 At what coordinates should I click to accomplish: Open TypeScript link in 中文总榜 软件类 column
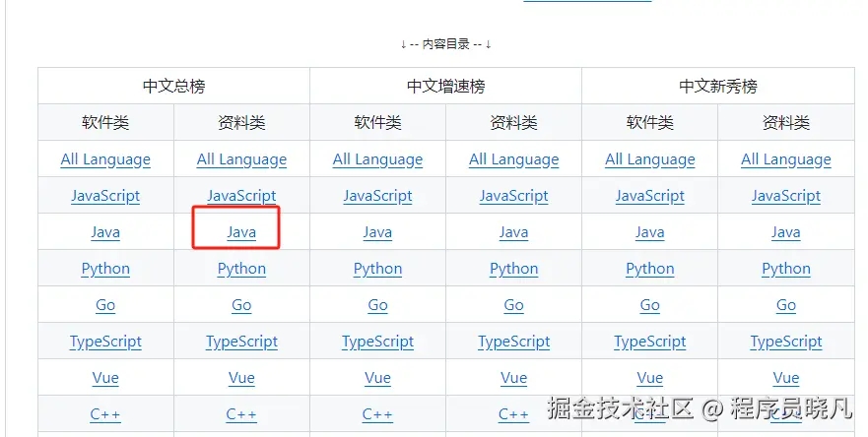(105, 342)
